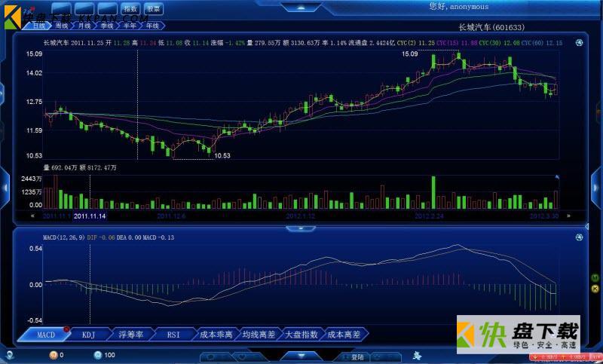
Task: Click the third blank top toolbar button
Action: click(107, 9)
